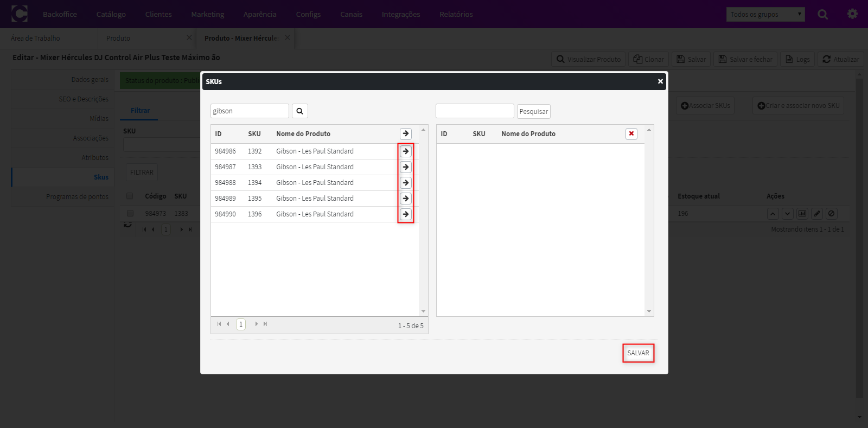This screenshot has height=428, width=868.
Task: Open the Configs menu
Action: coord(308,14)
